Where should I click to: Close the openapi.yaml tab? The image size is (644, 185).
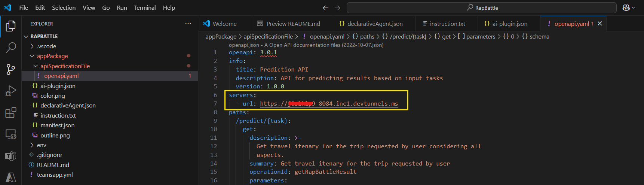600,24
